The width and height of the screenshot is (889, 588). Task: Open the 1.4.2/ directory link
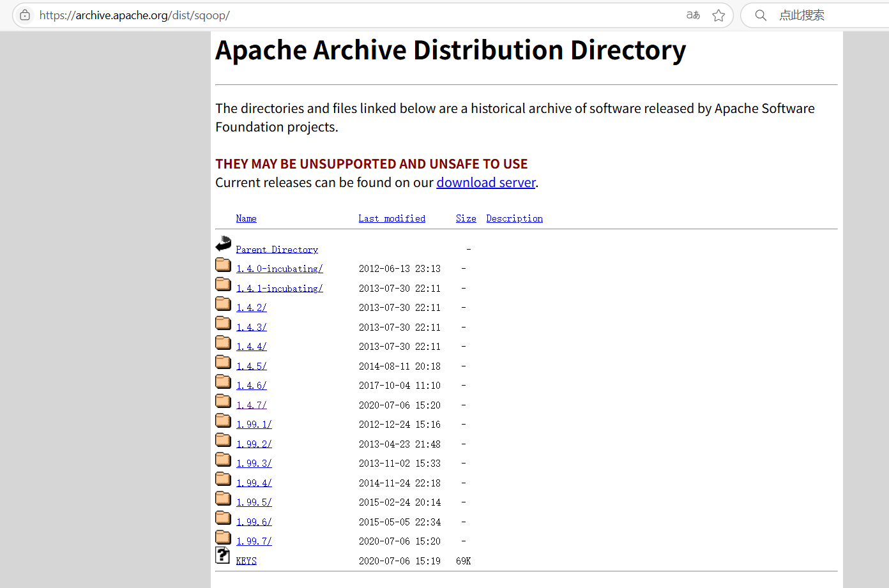click(251, 308)
